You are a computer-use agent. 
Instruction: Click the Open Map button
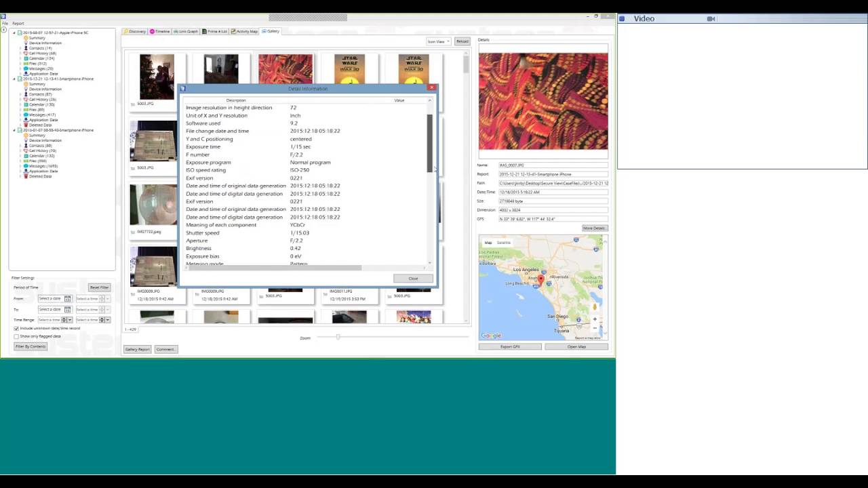pos(576,347)
